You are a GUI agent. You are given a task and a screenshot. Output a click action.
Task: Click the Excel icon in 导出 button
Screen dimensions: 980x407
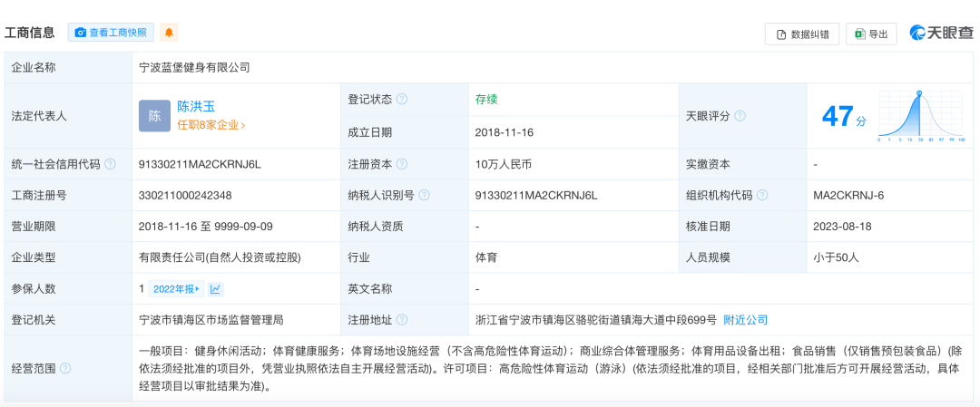[x=860, y=34]
